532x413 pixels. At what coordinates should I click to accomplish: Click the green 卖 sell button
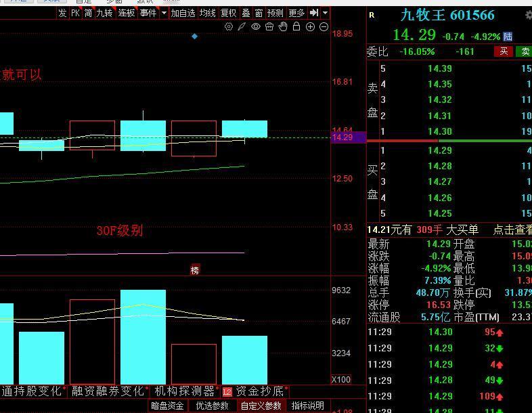(x=524, y=51)
